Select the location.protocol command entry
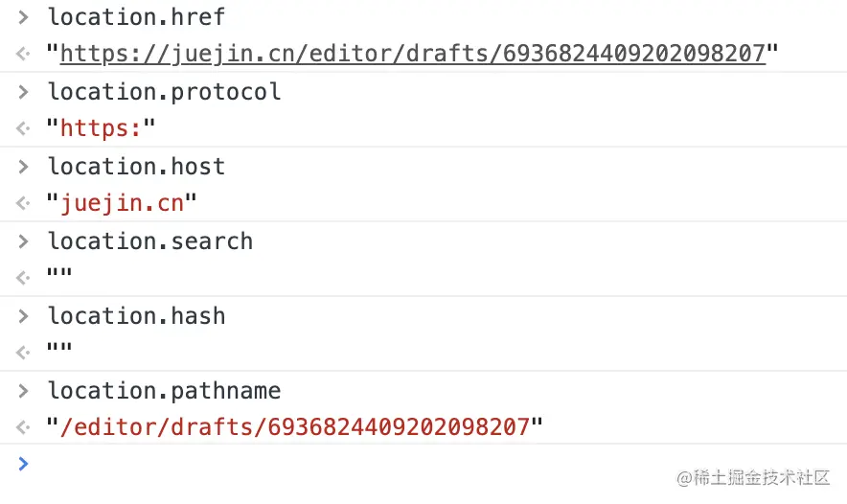Viewport: 847px width, 504px height. point(164,91)
